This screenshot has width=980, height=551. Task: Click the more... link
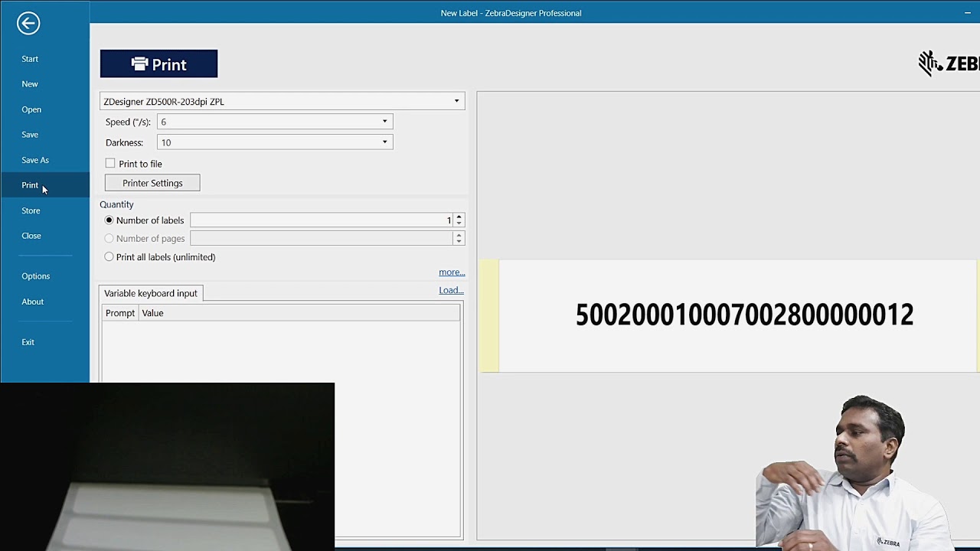click(x=452, y=272)
